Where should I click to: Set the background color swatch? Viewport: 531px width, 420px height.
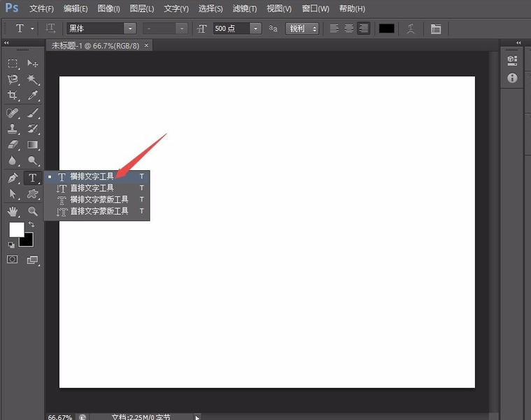(x=27, y=240)
